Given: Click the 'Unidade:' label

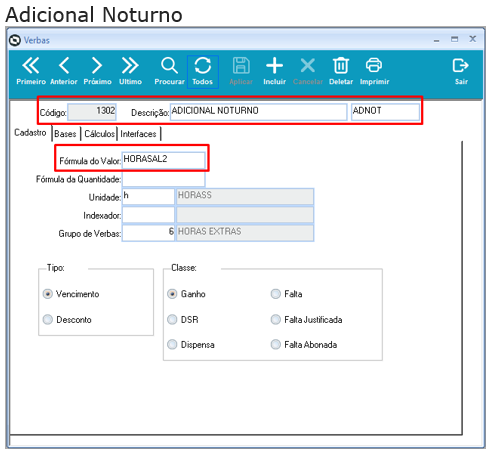Looking at the screenshot, I should 105,197.
